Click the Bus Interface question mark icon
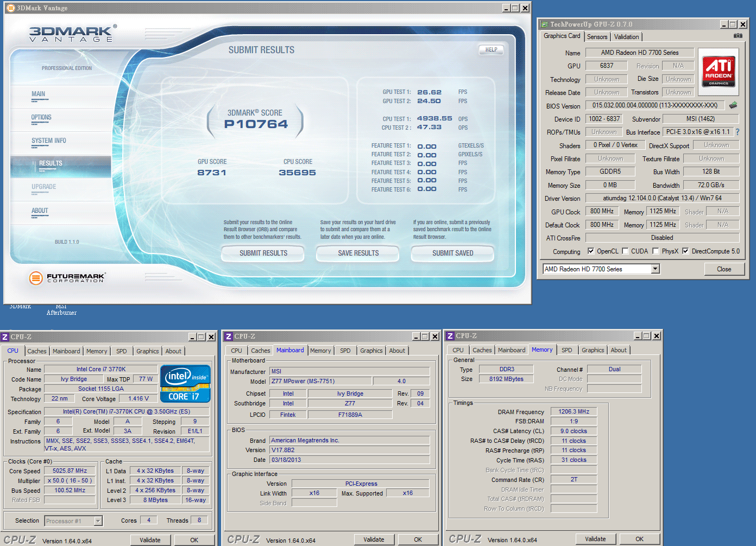 point(737,132)
